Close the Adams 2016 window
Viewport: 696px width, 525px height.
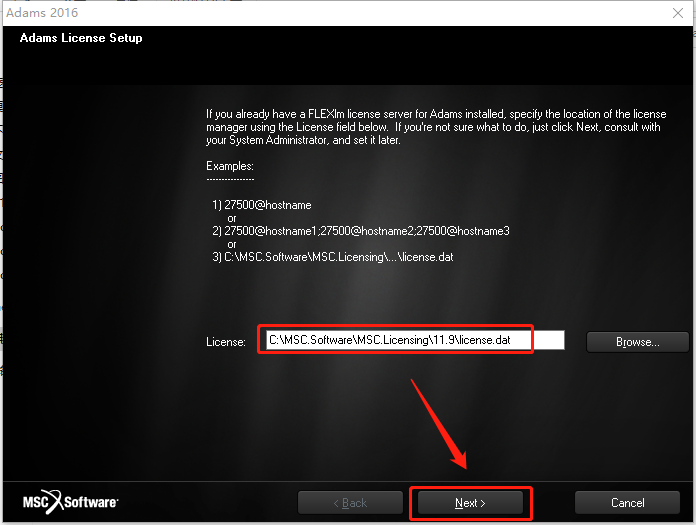677,13
